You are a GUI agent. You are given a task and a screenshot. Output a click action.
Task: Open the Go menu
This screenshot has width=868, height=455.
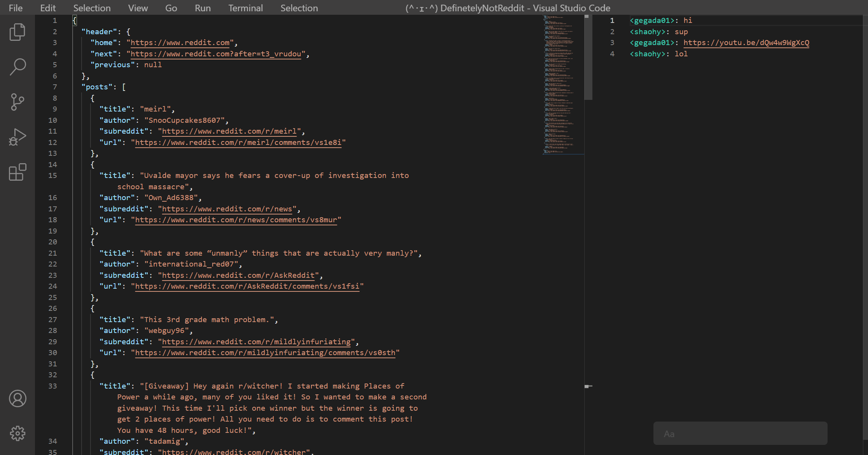pos(171,8)
